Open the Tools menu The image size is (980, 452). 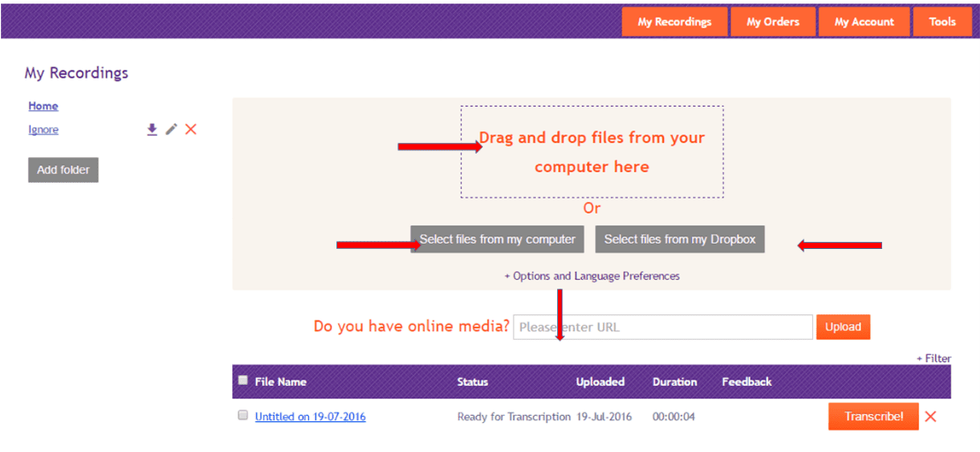tap(942, 22)
